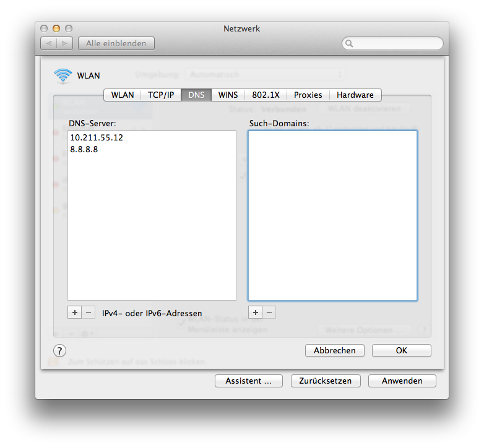This screenshot has width=484, height=448.
Task: Open the Proxies tab
Action: pos(308,95)
